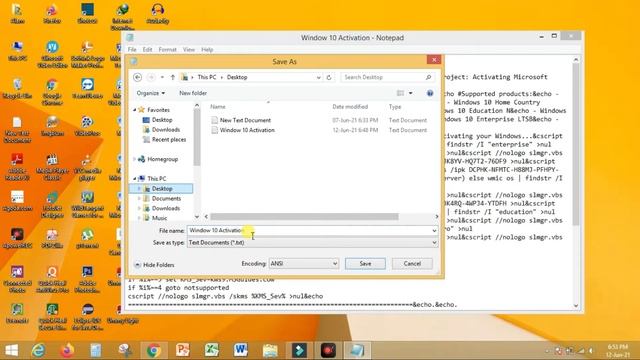Viewport: 640px width, 360px height.
Task: Select Downloads under Favorites
Action: coord(166,130)
